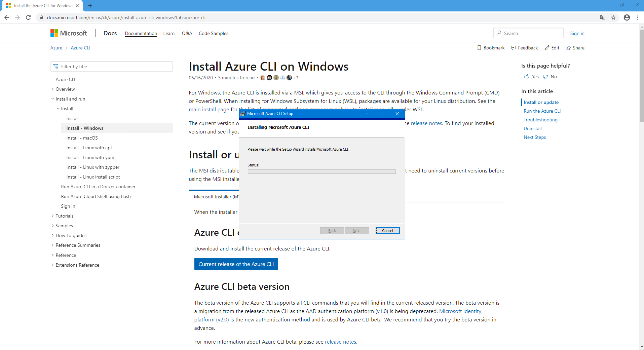Open the translate page icon
The width and height of the screenshot is (644, 350).
point(603,17)
